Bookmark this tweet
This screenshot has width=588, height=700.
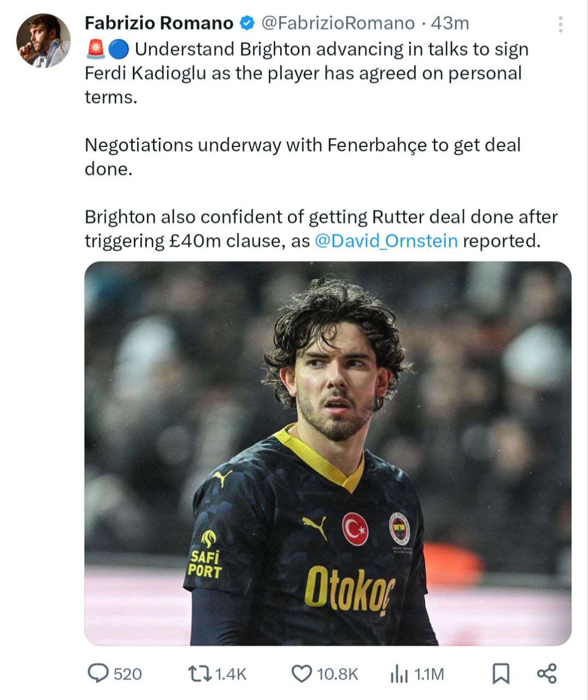click(x=501, y=674)
